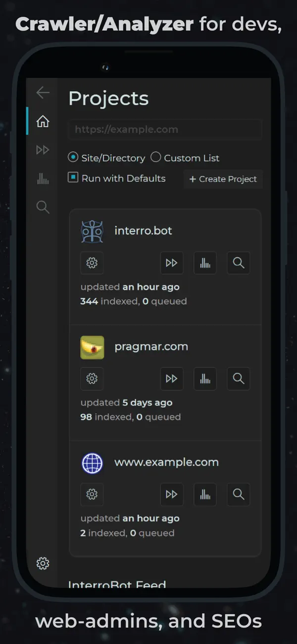Click '344 indexed, 0 queued' text
The image size is (297, 644).
click(x=134, y=301)
